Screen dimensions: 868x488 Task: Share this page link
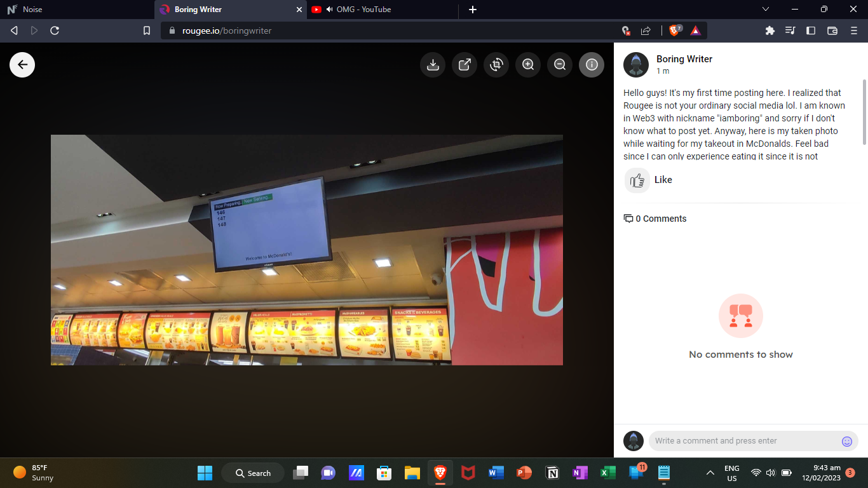[646, 30]
